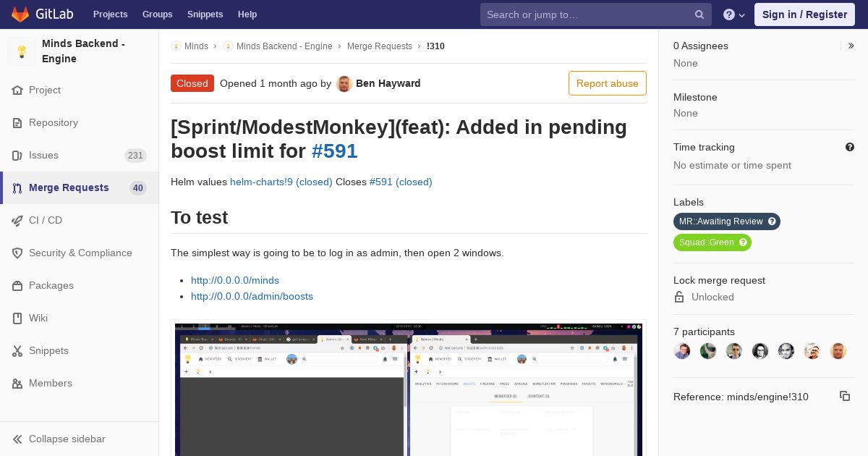
Task: Click the CI / CD rocket icon
Action: pos(17,221)
